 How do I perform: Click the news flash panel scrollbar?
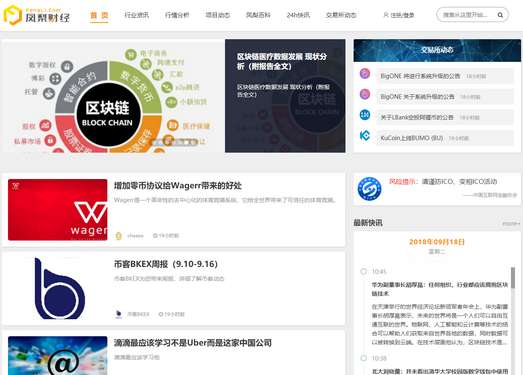[513, 278]
